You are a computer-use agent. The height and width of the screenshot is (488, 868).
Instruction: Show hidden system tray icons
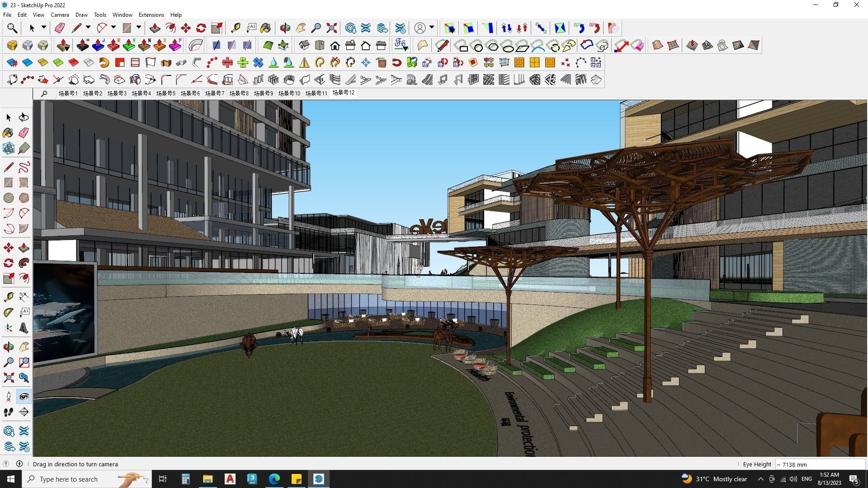pos(760,479)
